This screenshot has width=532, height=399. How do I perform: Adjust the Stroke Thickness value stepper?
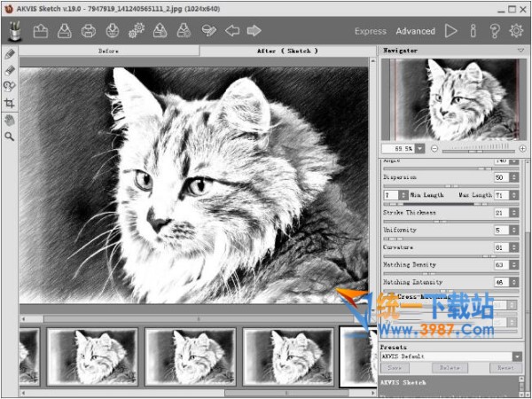(514, 213)
